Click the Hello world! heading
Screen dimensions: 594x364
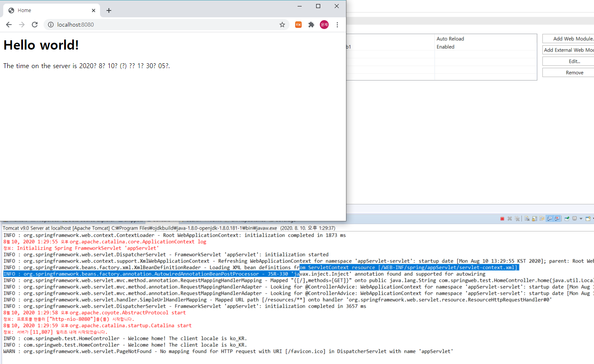pos(41,45)
